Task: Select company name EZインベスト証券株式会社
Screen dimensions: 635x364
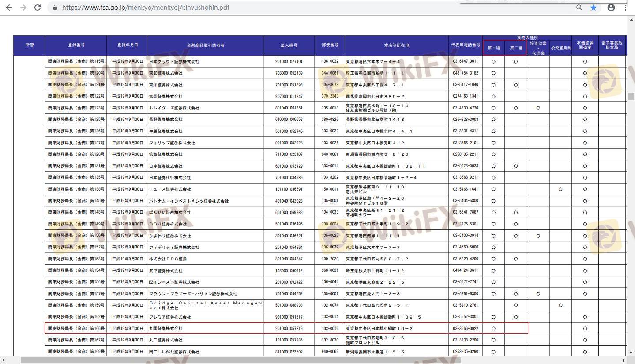Action: [x=174, y=282]
